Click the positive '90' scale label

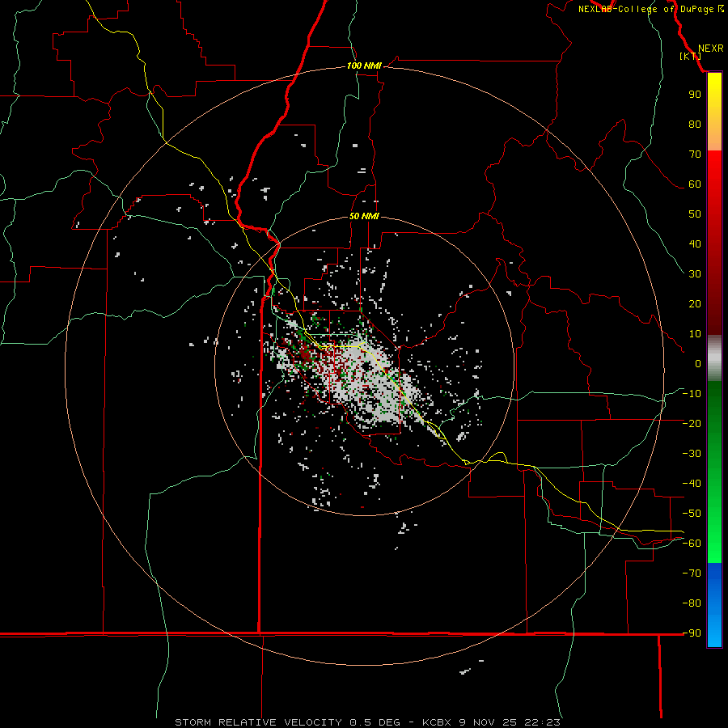point(695,95)
